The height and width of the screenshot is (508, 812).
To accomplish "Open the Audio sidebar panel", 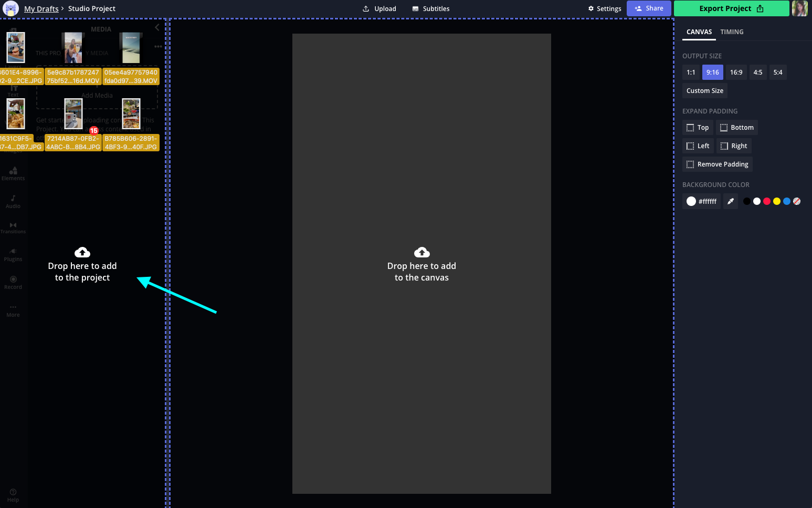I will tap(13, 202).
